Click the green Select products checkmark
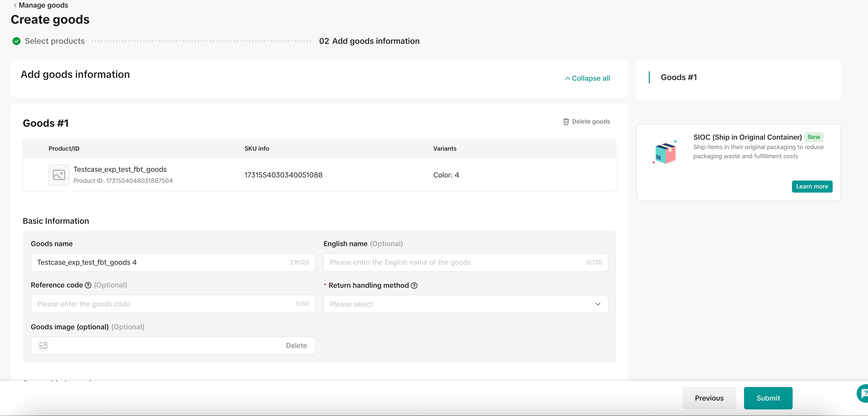The width and height of the screenshot is (868, 416). coord(16,41)
